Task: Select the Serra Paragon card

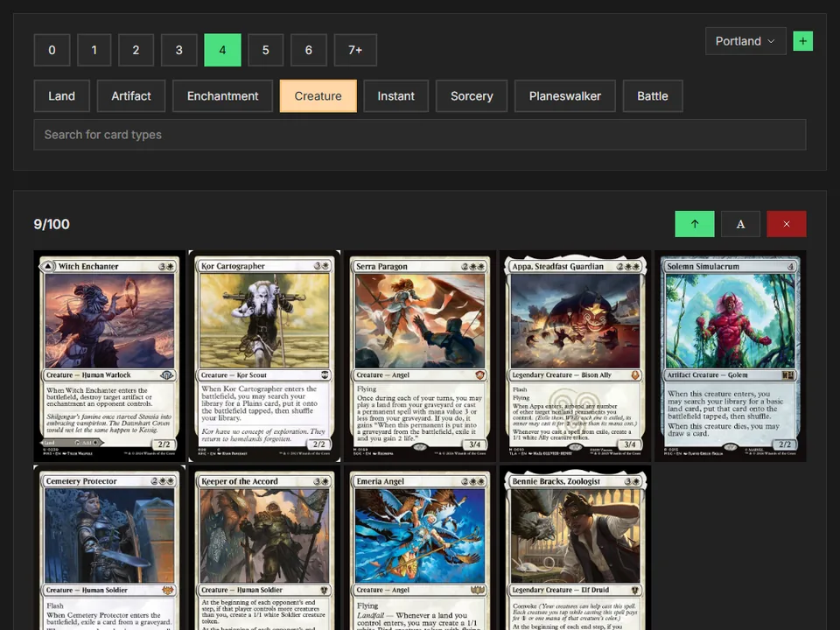Action: click(420, 356)
